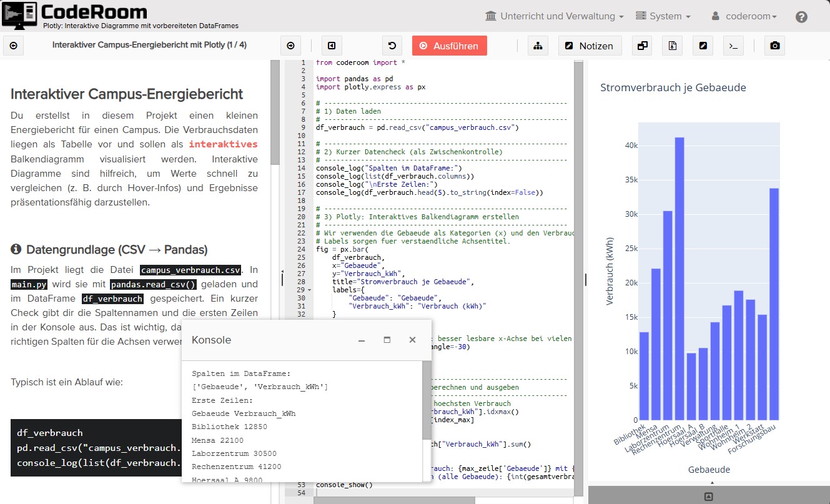This screenshot has height=504, width=830.
Task: Click the pandas.read_csv() code tag
Action: 153,285
